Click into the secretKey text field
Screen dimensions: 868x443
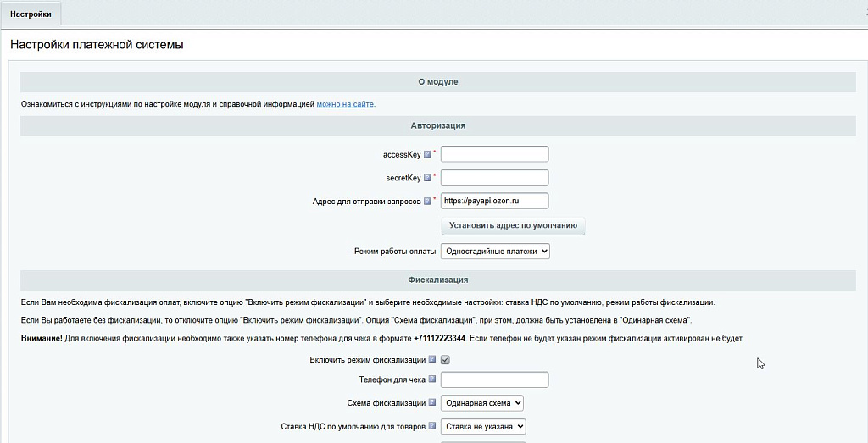[x=494, y=178]
